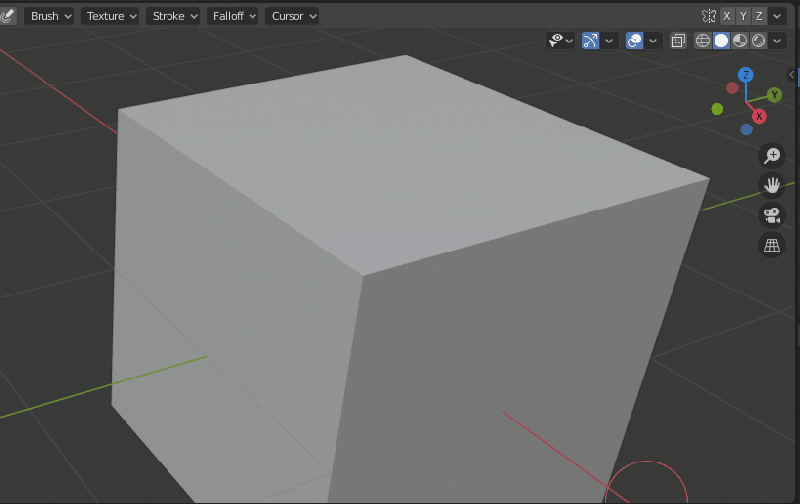Image resolution: width=800 pixels, height=504 pixels.
Task: Switch to Rendered shading mode
Action: point(759,41)
